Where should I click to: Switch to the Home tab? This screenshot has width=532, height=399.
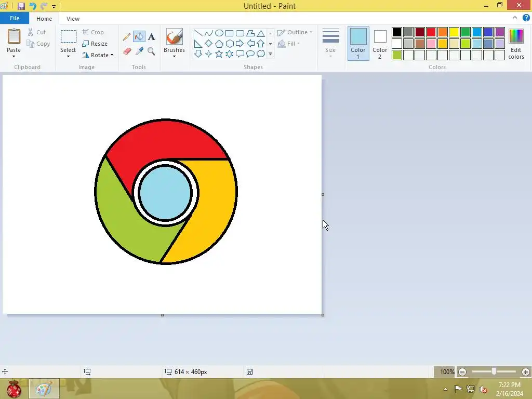coord(44,19)
